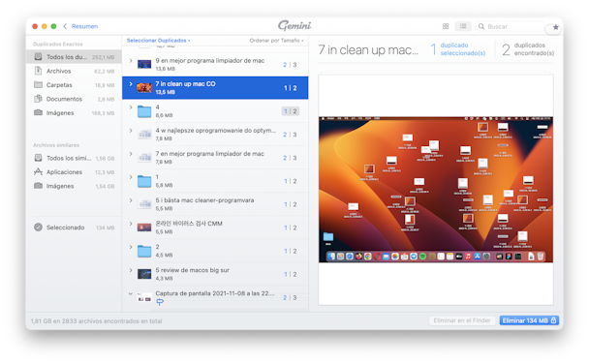Expand folder '4' row chevron
589x364 pixels.
(131, 106)
